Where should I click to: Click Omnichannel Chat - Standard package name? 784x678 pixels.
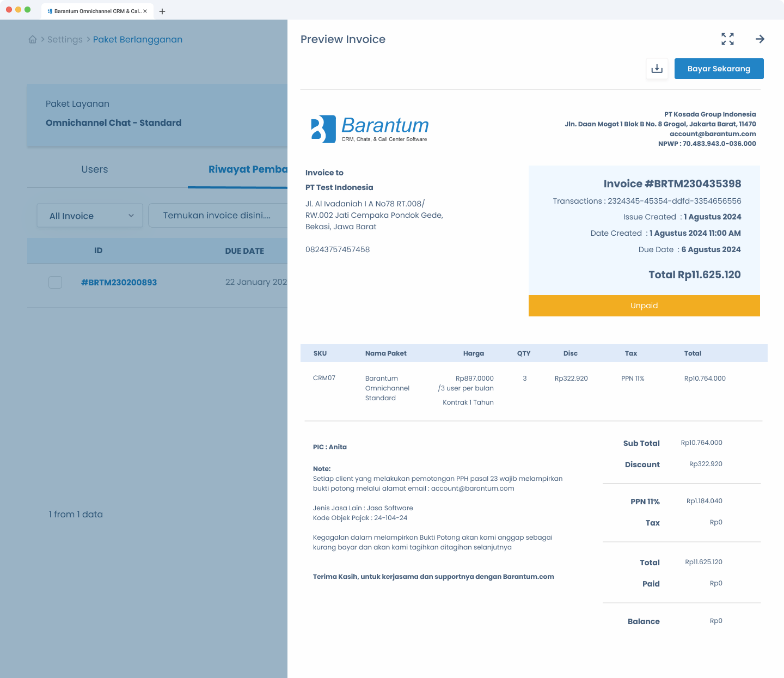(113, 123)
